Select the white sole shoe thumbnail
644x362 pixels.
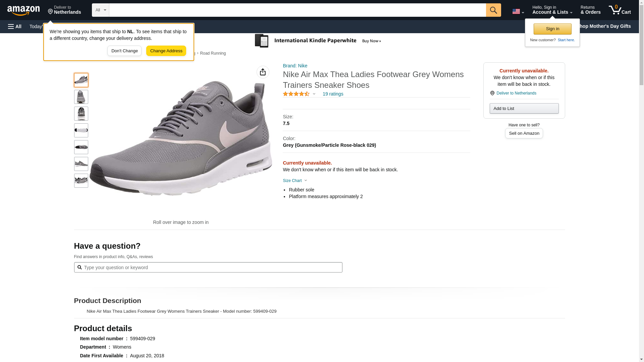pos(81,130)
